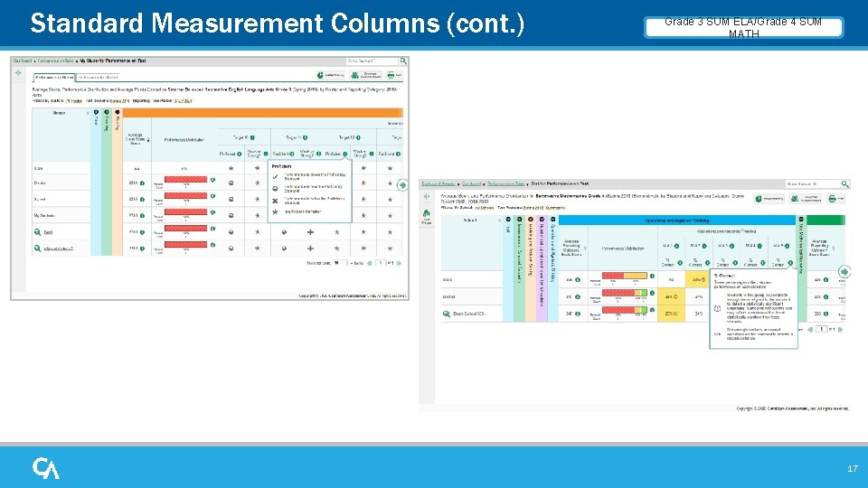Select Performance by Student tab
The width and height of the screenshot is (868, 488).
pos(98,78)
